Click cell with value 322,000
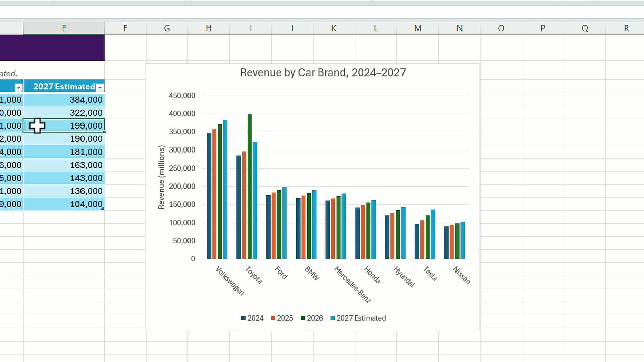 click(64, 113)
